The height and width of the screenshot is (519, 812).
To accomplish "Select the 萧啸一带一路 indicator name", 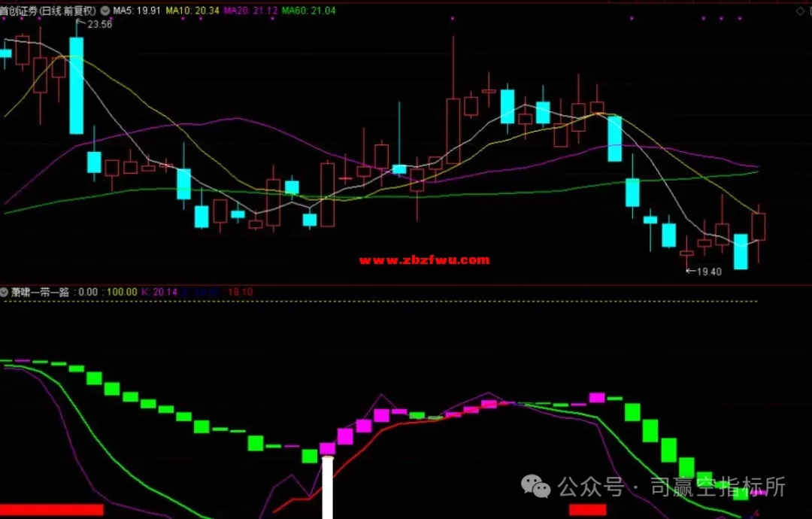I will click(41, 292).
